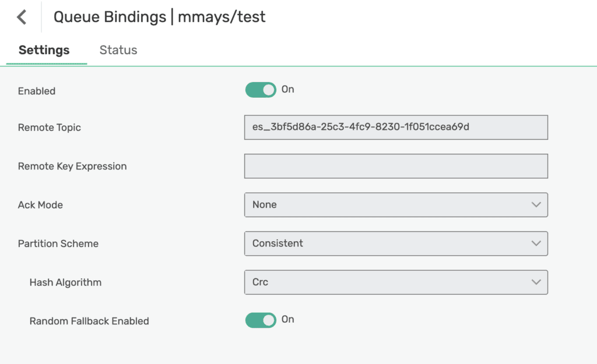Disable the queue binding Enabled switch
This screenshot has height=364, width=597.
261,90
